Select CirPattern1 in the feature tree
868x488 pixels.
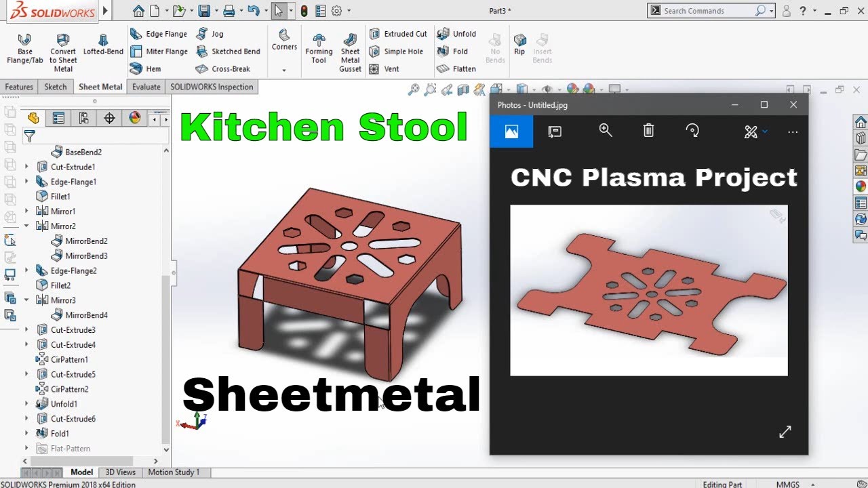tap(62, 360)
